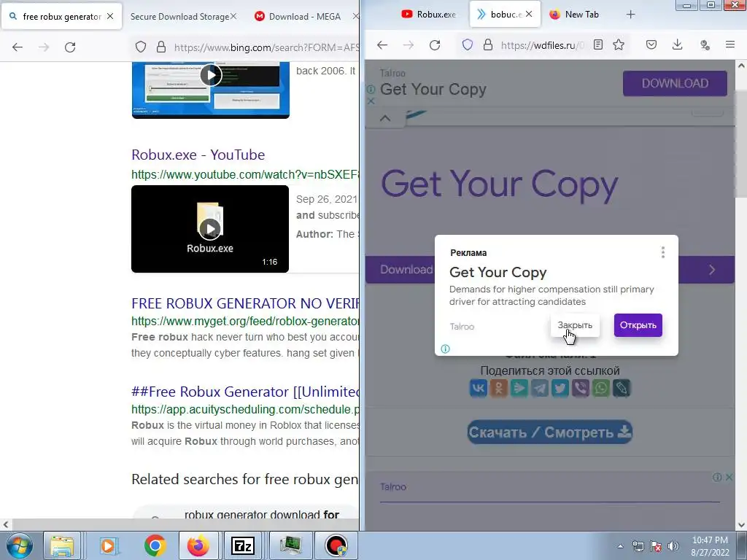Bookmark the wdfiles.ru page with star

tap(619, 44)
